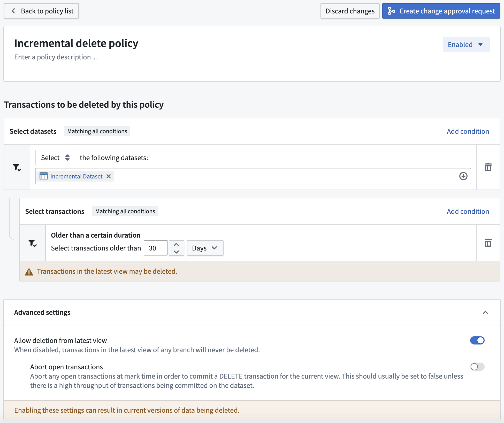504x423 pixels.
Task: Increase the duration value with the up arrow
Action: (176, 244)
